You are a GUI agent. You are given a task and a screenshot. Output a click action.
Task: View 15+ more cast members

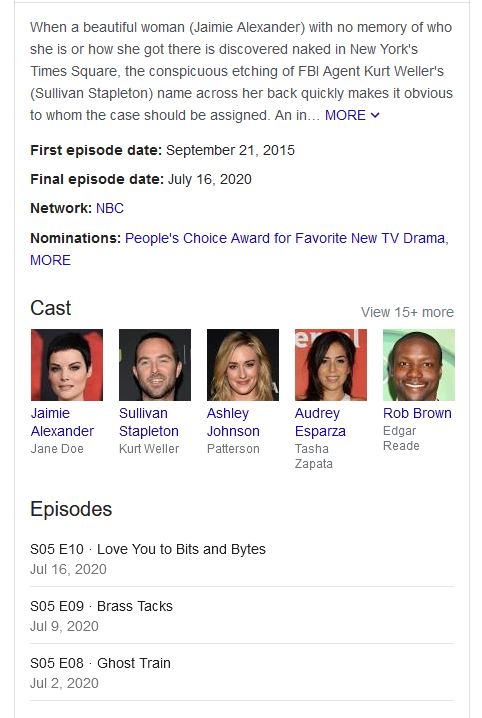(407, 312)
